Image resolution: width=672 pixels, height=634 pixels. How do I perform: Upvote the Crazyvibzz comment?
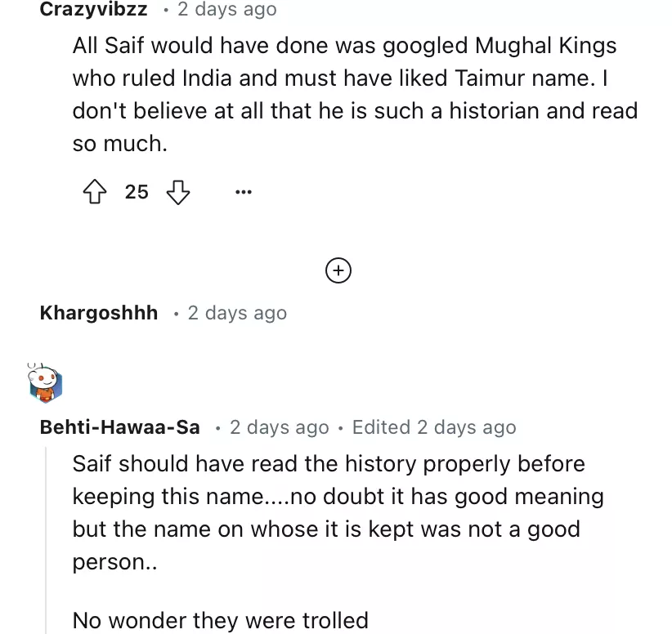pos(96,192)
